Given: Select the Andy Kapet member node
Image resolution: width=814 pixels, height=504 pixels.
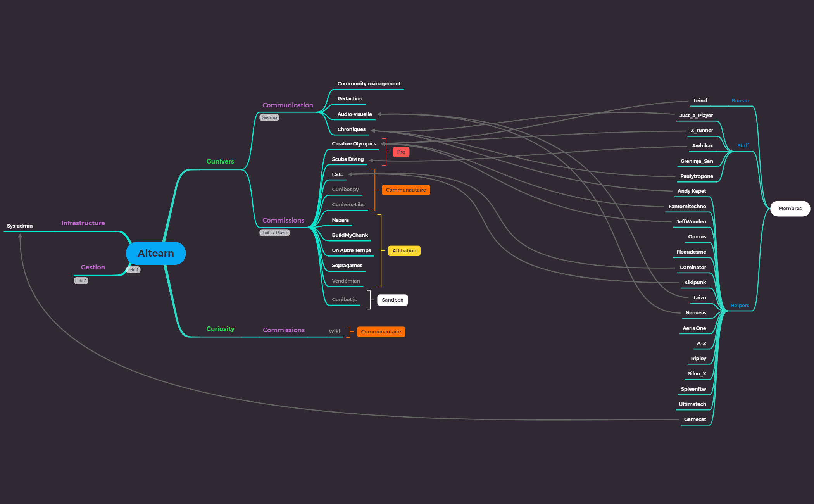Looking at the screenshot, I should pos(692,191).
